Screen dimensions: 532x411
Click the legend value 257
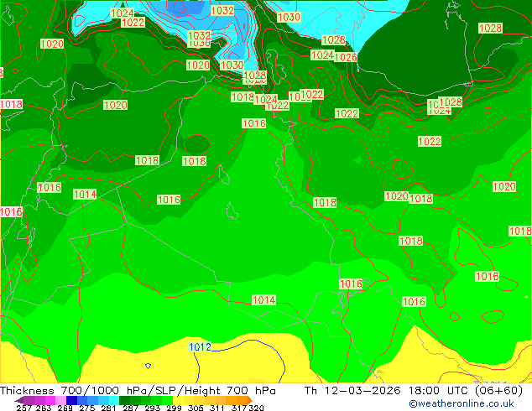tap(24, 408)
